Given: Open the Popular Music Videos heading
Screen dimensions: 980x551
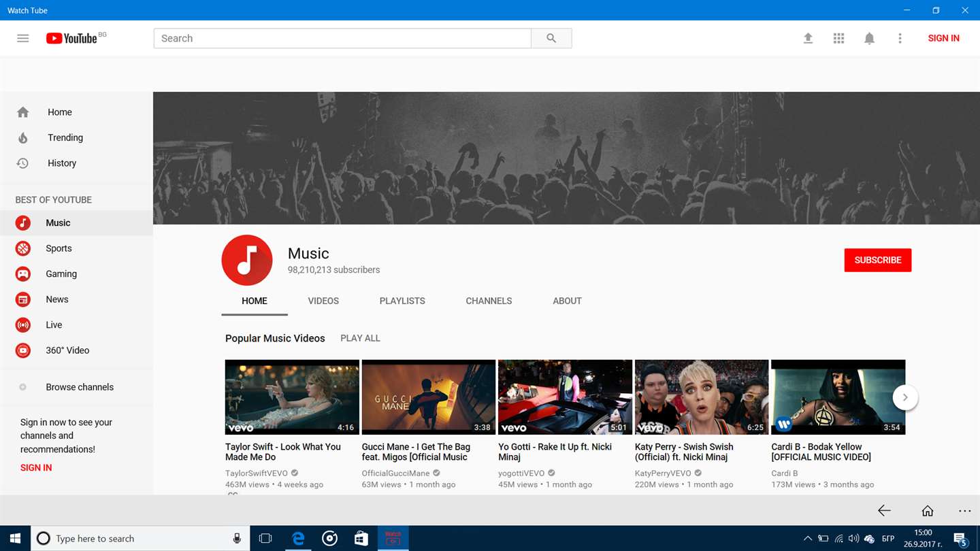Looking at the screenshot, I should coord(275,338).
